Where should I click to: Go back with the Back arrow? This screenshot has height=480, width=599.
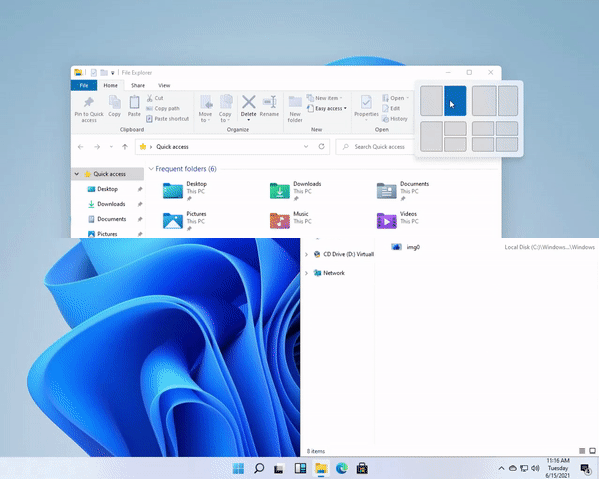(x=81, y=147)
